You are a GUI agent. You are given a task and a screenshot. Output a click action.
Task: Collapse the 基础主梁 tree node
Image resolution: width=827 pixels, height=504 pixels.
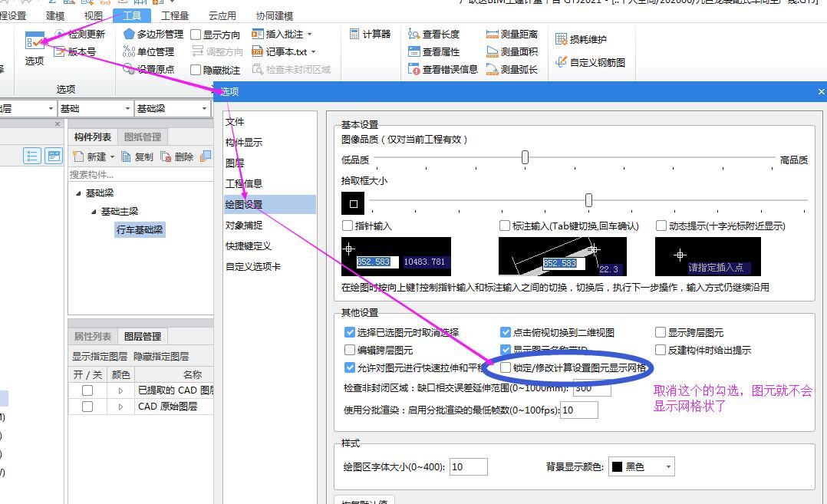pos(94,212)
